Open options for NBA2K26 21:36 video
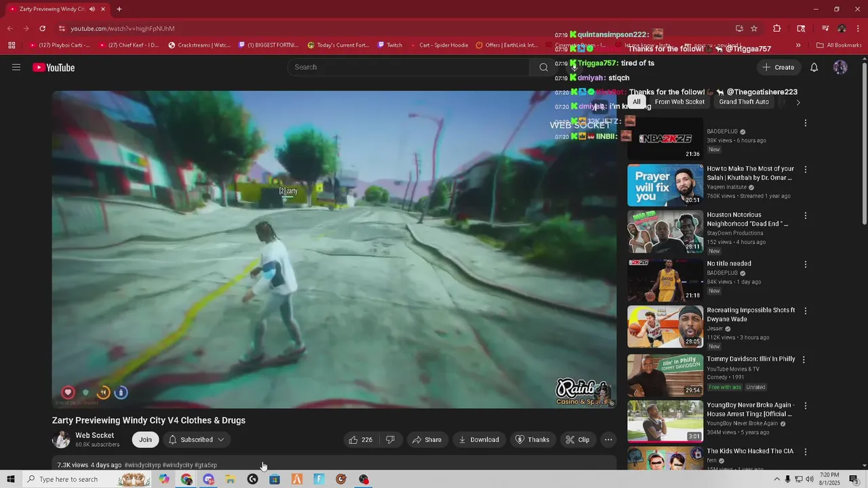 coord(806,123)
